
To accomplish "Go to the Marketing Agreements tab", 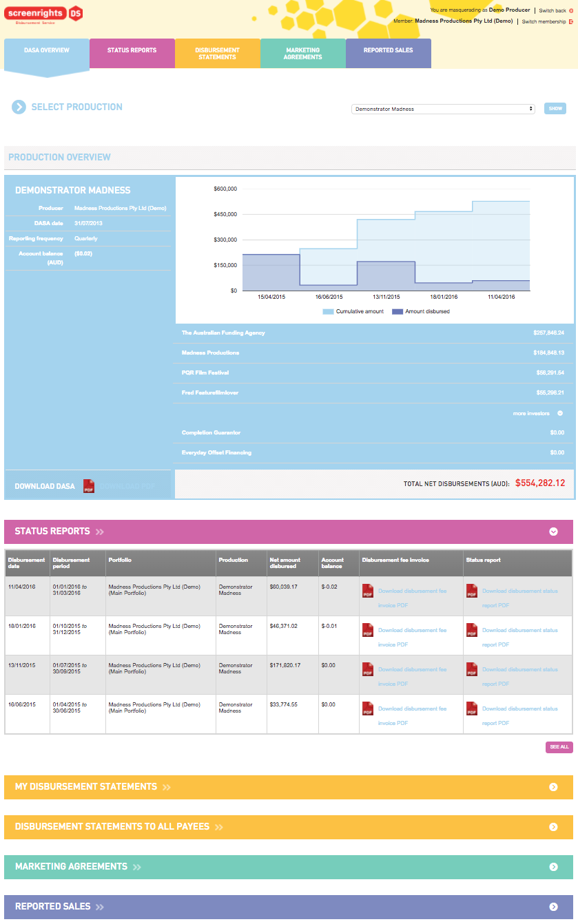I will [x=303, y=53].
